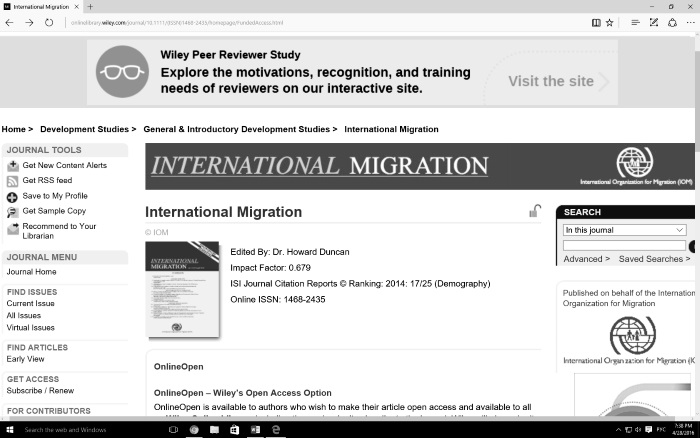The width and height of the screenshot is (700, 438).
Task: Open Windows Start menu
Action: (9, 430)
